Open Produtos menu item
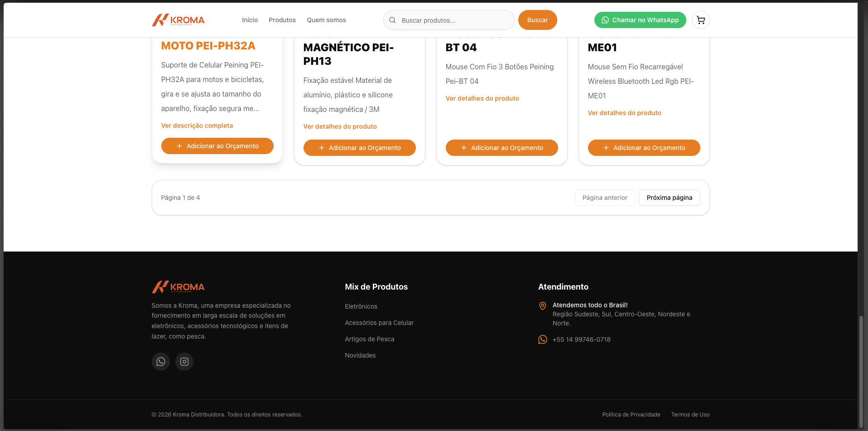Screen dimensions: 868x431 (282, 20)
